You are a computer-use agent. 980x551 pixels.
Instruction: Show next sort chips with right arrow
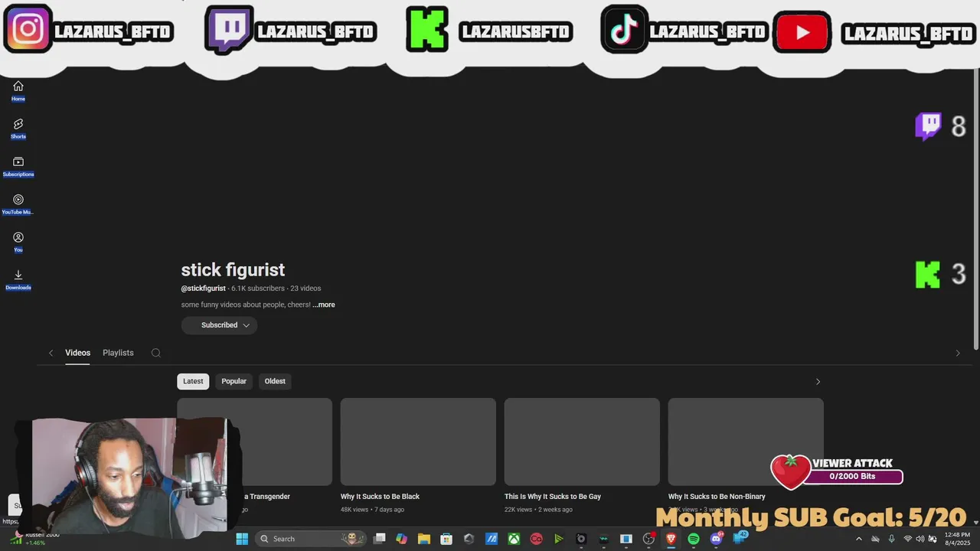[x=818, y=381]
